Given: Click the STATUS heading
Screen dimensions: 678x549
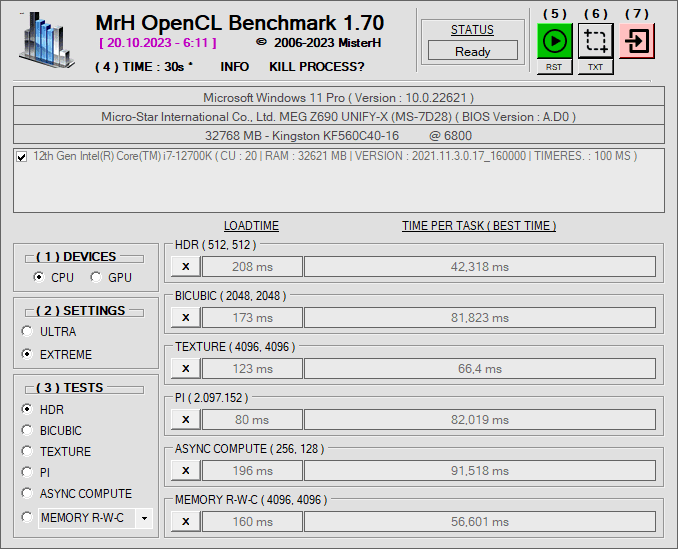Looking at the screenshot, I should [472, 30].
